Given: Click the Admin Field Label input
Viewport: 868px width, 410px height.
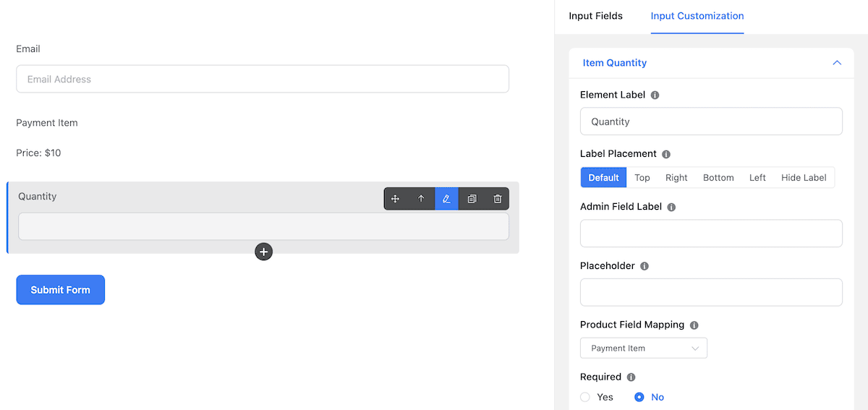Looking at the screenshot, I should click(711, 234).
